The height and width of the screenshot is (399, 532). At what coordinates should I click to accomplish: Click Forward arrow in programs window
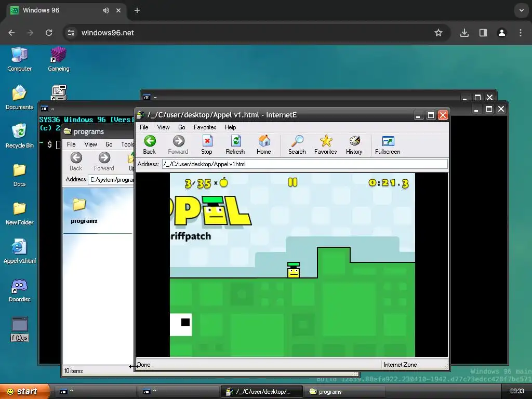pos(104,162)
